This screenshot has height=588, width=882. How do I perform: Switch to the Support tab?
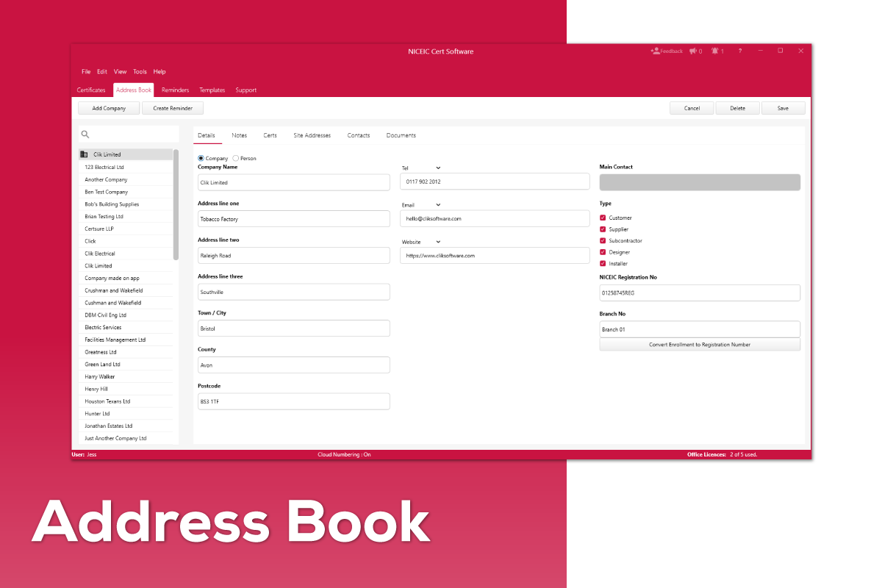[246, 90]
